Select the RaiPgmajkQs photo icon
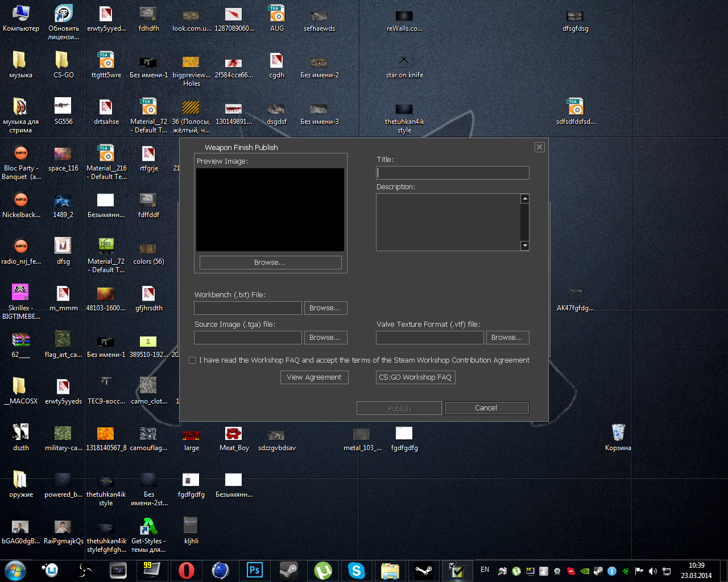The image size is (728, 582). (x=63, y=531)
